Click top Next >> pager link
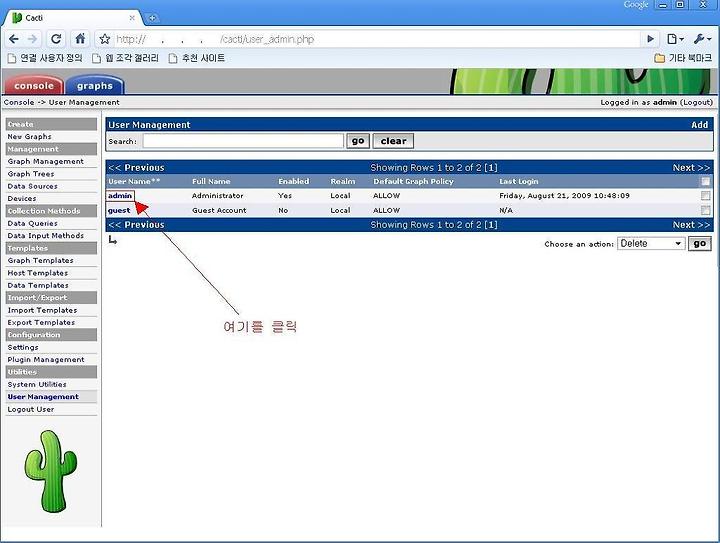 [691, 168]
